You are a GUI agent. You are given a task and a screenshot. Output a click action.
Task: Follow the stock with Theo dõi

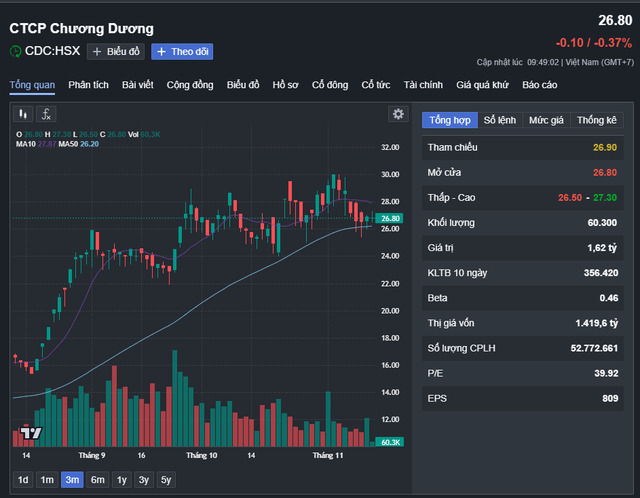coord(182,51)
